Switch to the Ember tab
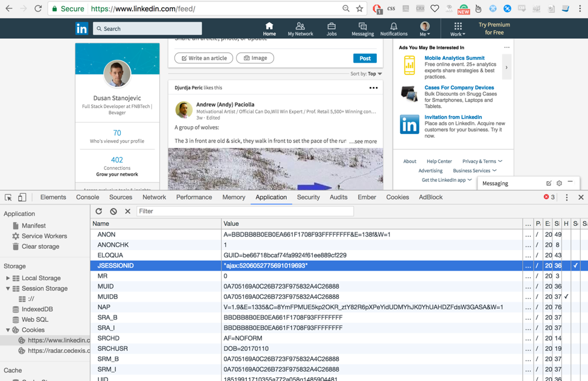Image resolution: width=588 pixels, height=381 pixels. tap(367, 197)
